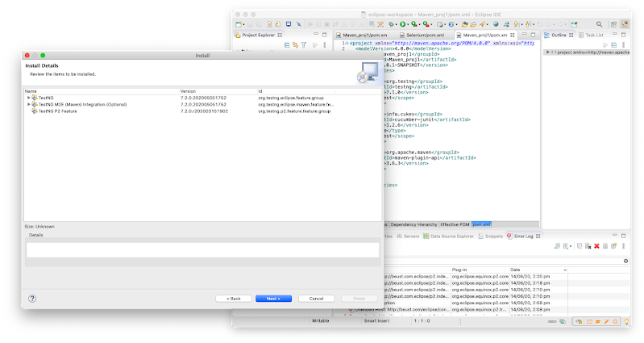The image size is (644, 343).
Task: Click Export Log icon in Error Log toolbar
Action: 557,246
